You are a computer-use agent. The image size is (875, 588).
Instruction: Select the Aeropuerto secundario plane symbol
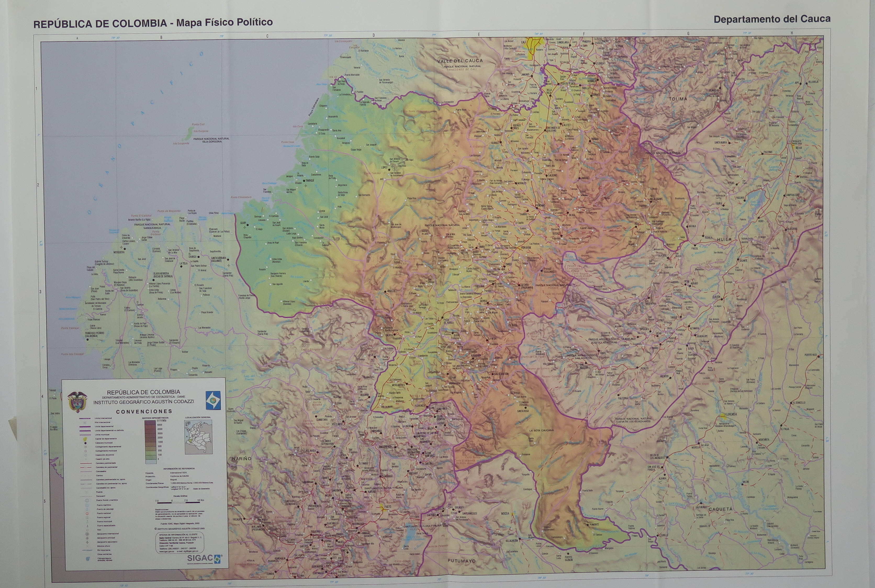click(x=87, y=542)
